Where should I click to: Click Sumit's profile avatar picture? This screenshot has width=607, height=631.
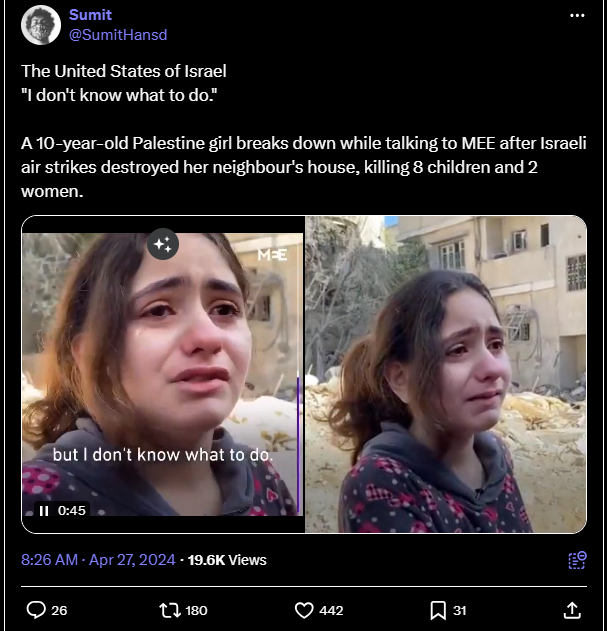tap(40, 25)
